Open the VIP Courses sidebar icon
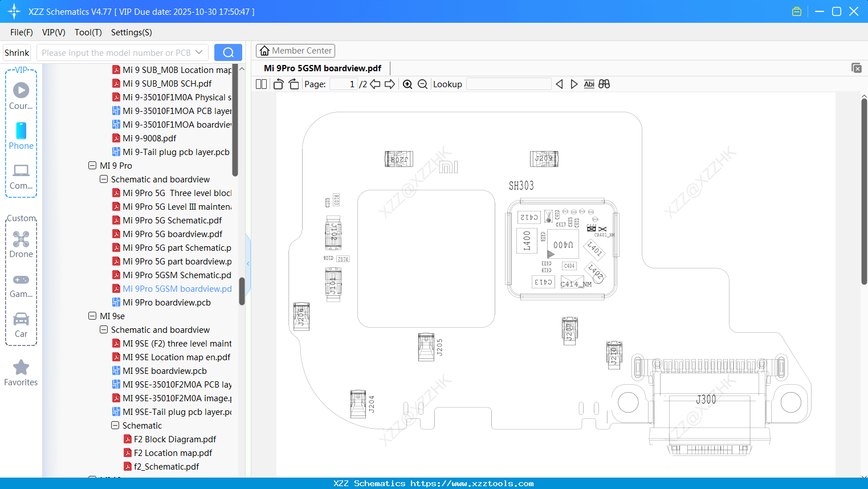Screen dimensions: 868x489 click(21, 96)
